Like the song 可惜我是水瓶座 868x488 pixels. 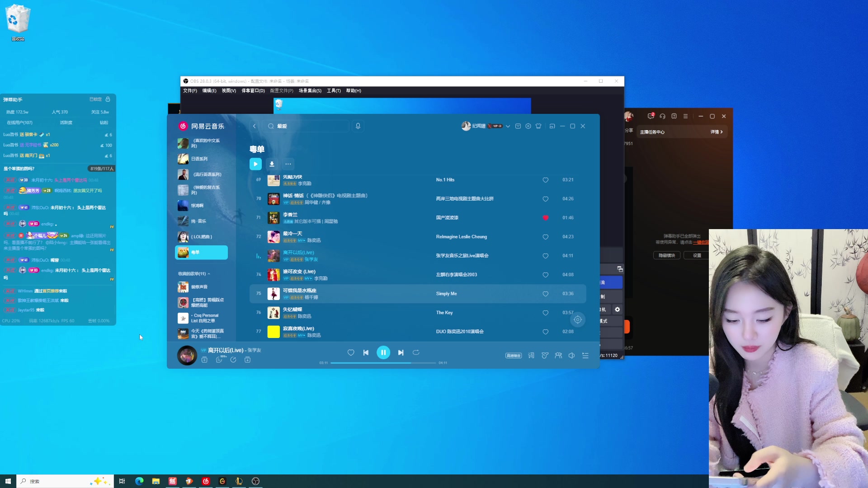tap(546, 294)
